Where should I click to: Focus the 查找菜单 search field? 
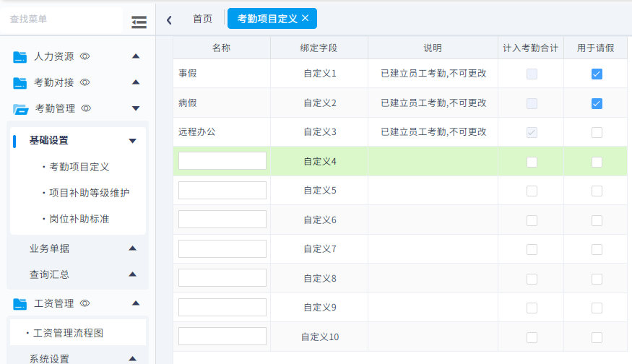click(61, 19)
